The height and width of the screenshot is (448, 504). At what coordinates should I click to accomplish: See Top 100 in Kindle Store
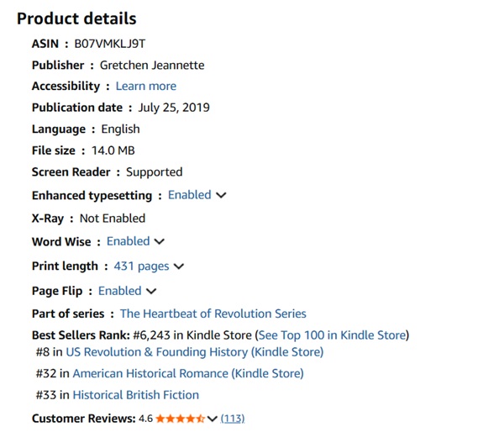[333, 335]
